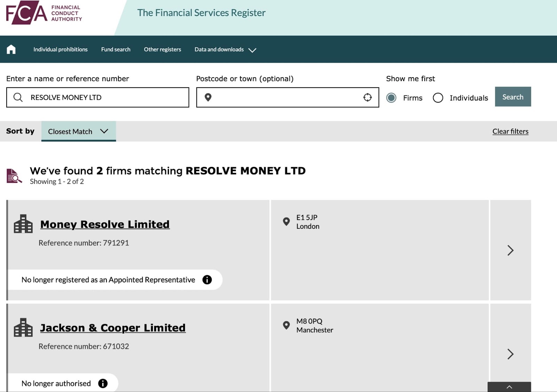Click building icon beside Money Resolve Limited
The height and width of the screenshot is (392, 557).
pyautogui.click(x=23, y=224)
